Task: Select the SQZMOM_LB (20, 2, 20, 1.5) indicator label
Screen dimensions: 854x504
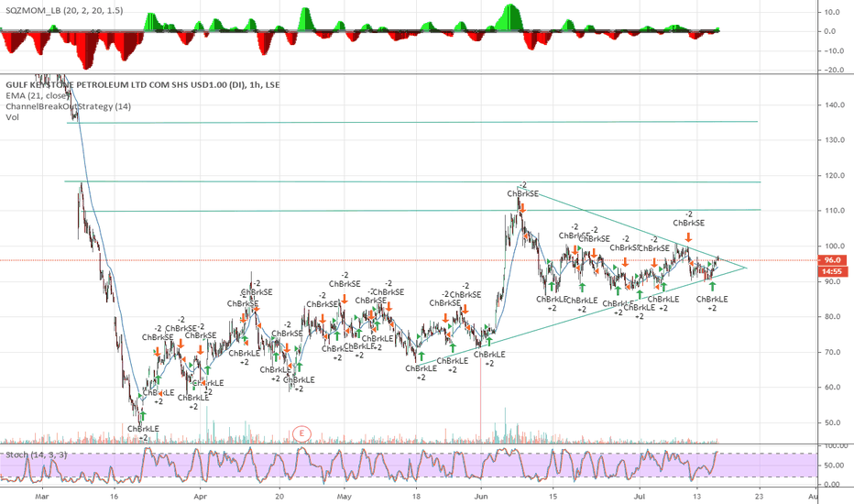Action: 64,10
